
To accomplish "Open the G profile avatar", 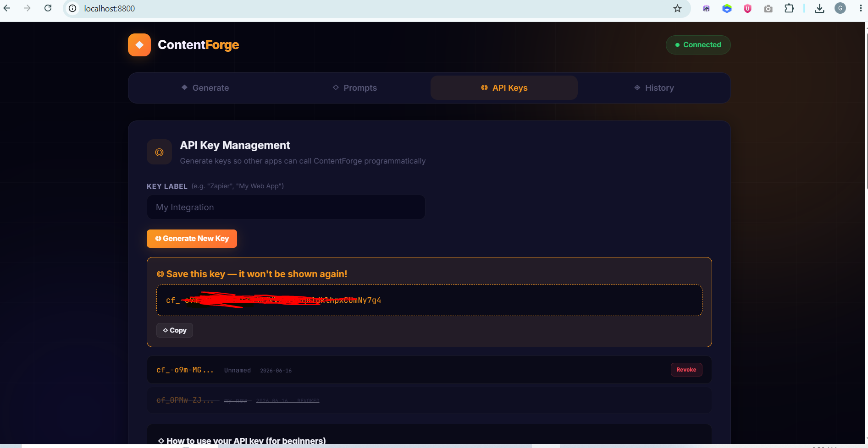I will [840, 8].
